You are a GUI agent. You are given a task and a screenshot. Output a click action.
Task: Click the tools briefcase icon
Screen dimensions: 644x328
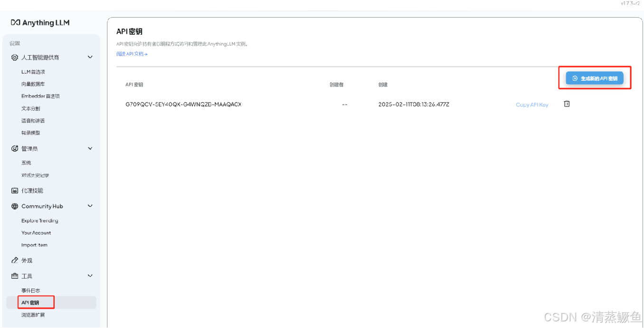(x=15, y=276)
